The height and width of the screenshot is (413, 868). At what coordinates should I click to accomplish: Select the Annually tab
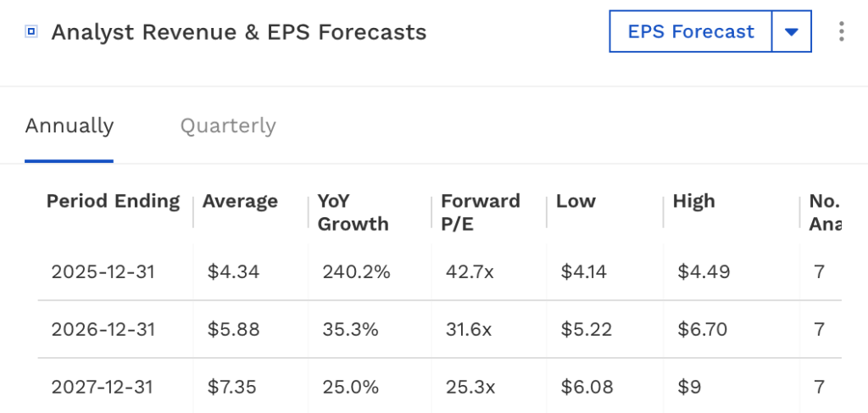[x=70, y=126]
